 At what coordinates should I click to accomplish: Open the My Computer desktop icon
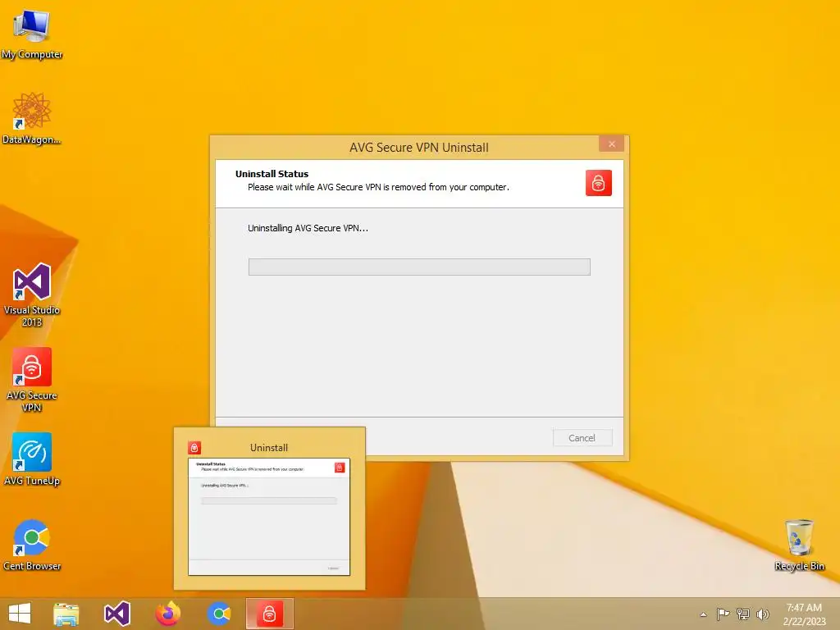tap(32, 34)
